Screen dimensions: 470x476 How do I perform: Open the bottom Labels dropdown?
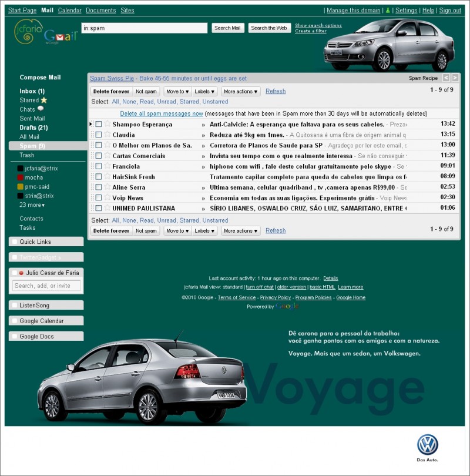tap(204, 231)
